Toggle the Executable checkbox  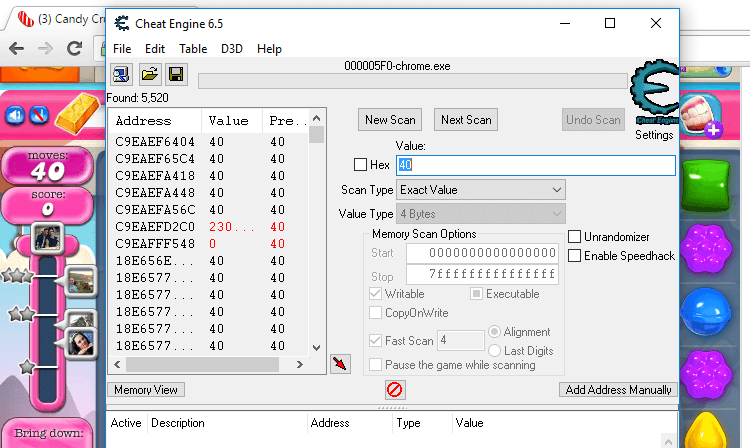476,294
